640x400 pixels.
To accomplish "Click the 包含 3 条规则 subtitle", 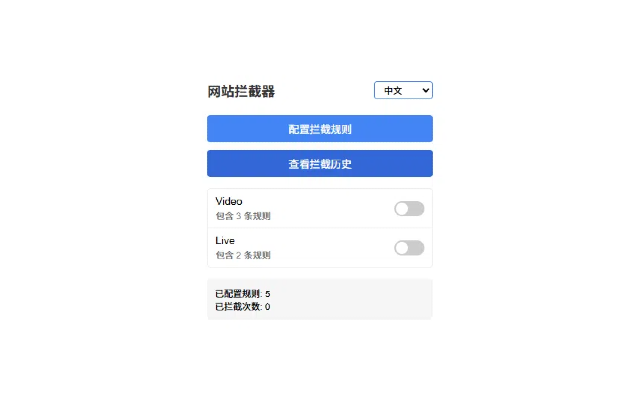I will pyautogui.click(x=243, y=216).
